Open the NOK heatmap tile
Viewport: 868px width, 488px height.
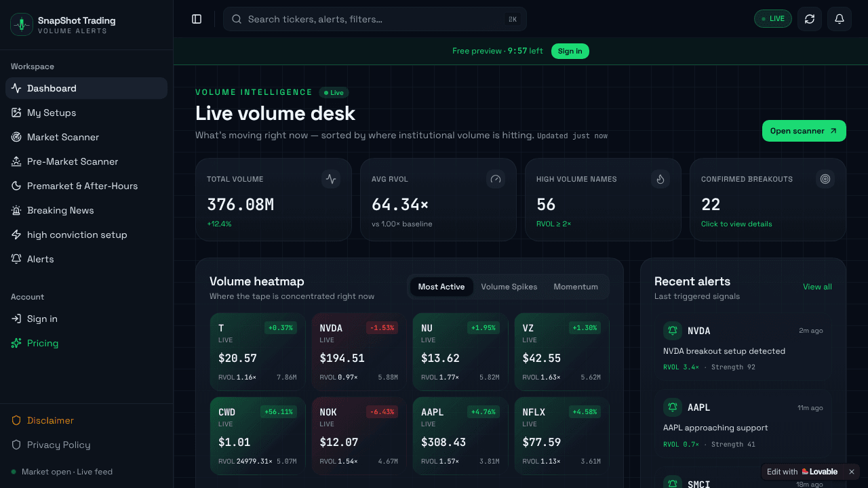click(359, 436)
